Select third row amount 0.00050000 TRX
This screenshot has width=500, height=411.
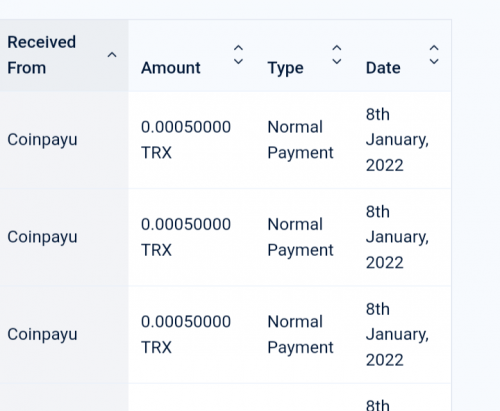(x=186, y=334)
